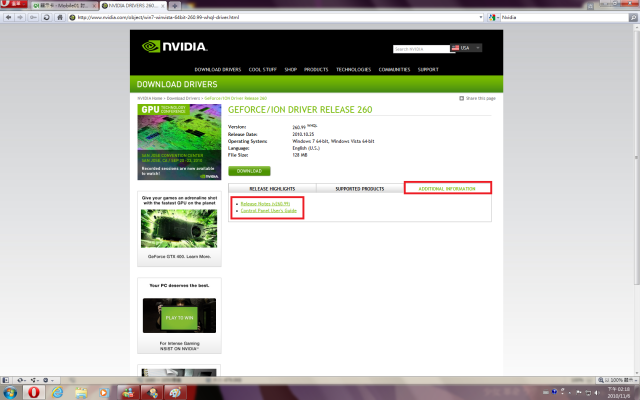
Task: Open the address bar history dropdown arrow
Action: tap(480, 18)
